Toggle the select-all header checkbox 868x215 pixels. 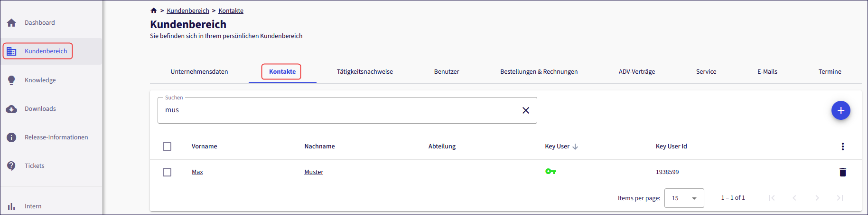pos(167,147)
